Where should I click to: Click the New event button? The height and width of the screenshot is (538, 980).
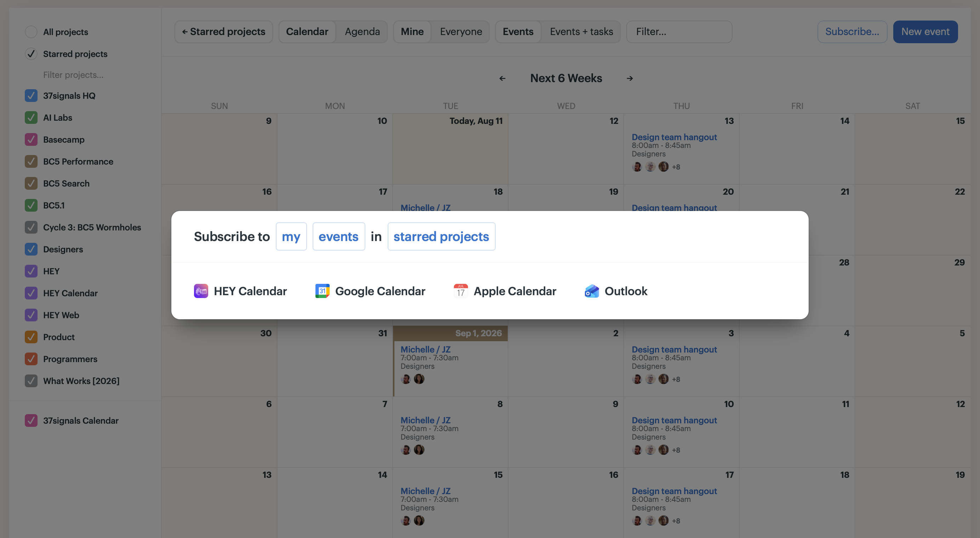coord(925,32)
